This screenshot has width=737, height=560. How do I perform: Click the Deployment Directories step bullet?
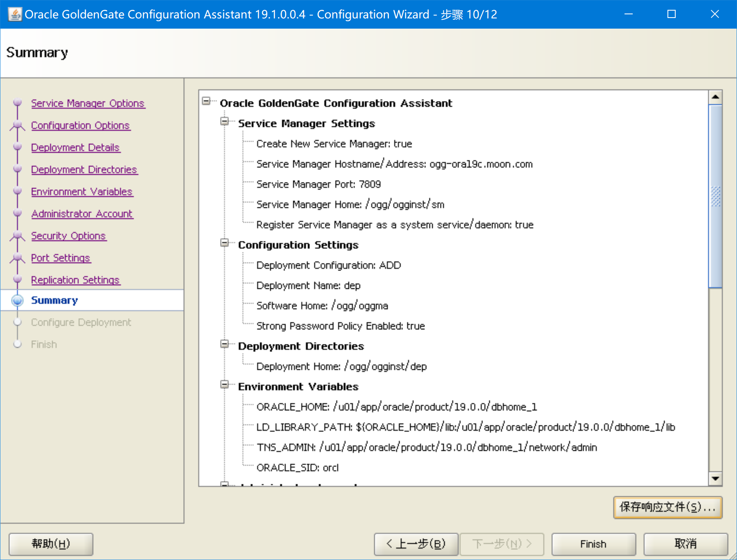coord(17,169)
